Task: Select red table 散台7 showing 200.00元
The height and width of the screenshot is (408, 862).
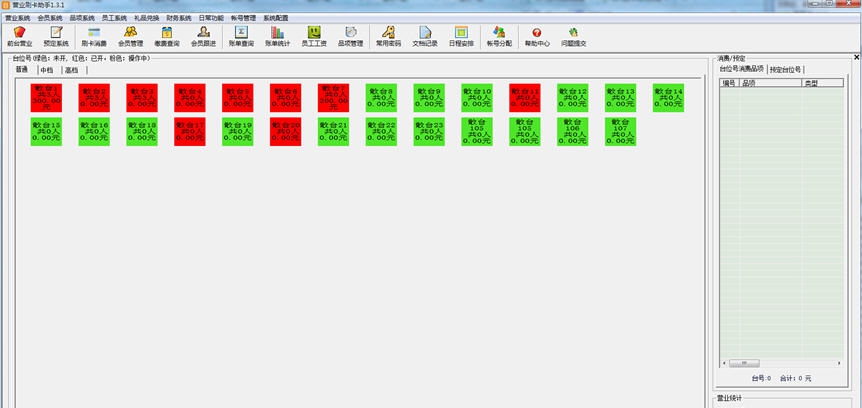Action: click(333, 98)
